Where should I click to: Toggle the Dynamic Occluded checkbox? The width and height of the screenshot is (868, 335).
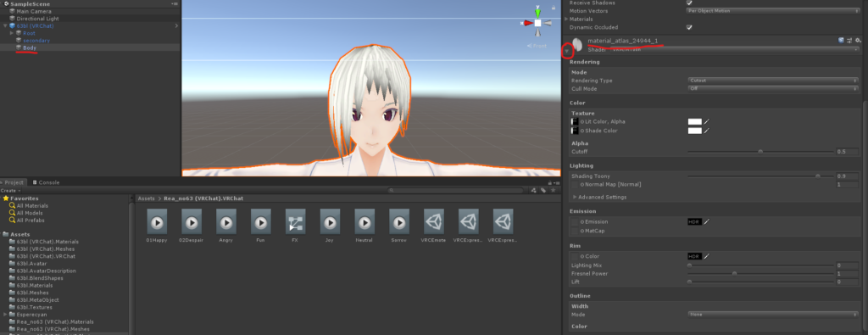[689, 27]
